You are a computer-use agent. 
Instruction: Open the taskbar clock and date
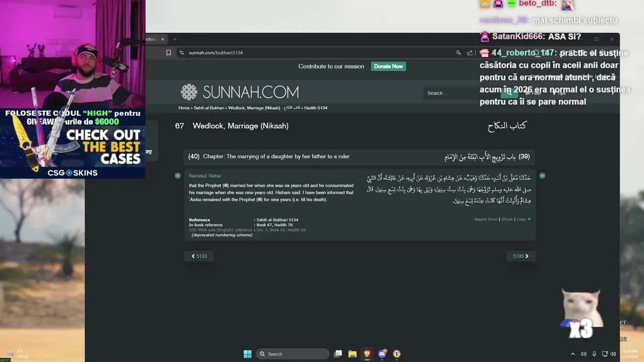629,354
